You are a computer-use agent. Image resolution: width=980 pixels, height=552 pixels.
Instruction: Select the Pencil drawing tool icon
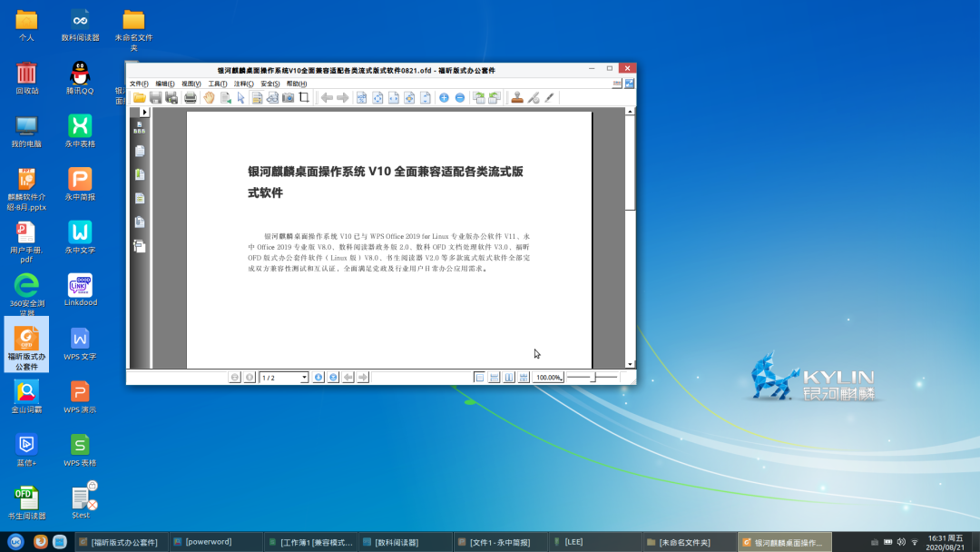pyautogui.click(x=549, y=97)
